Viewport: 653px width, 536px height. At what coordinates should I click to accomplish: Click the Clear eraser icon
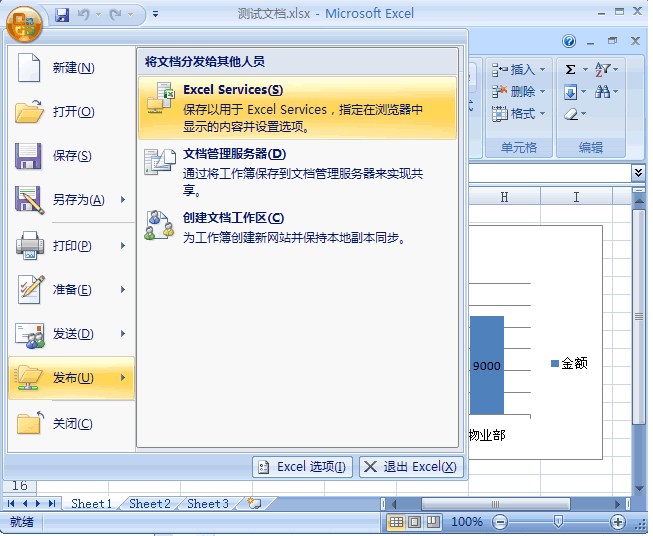[x=571, y=114]
